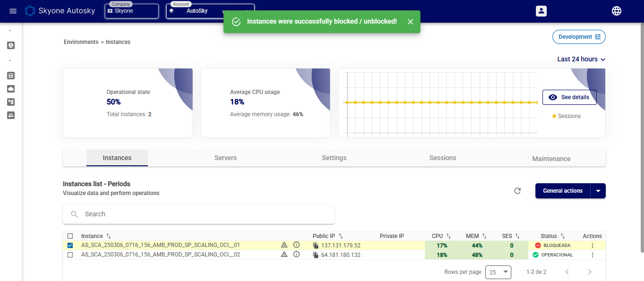
Task: Open the globe language selector
Action: (616, 11)
